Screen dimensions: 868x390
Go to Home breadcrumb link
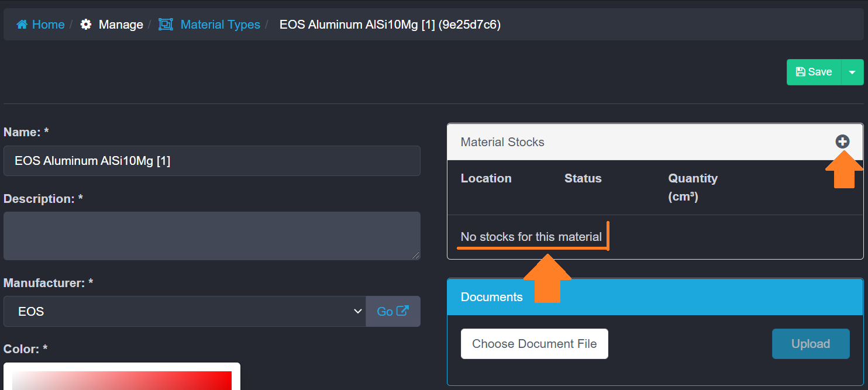coord(48,25)
